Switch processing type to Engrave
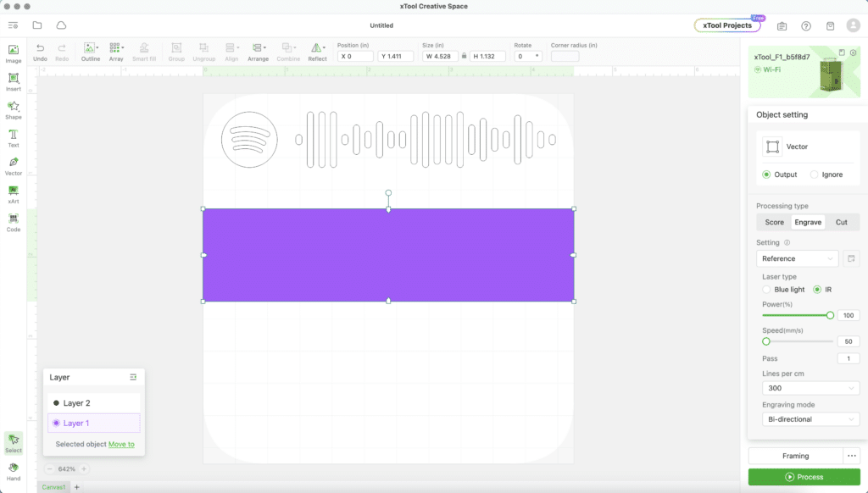 point(808,222)
